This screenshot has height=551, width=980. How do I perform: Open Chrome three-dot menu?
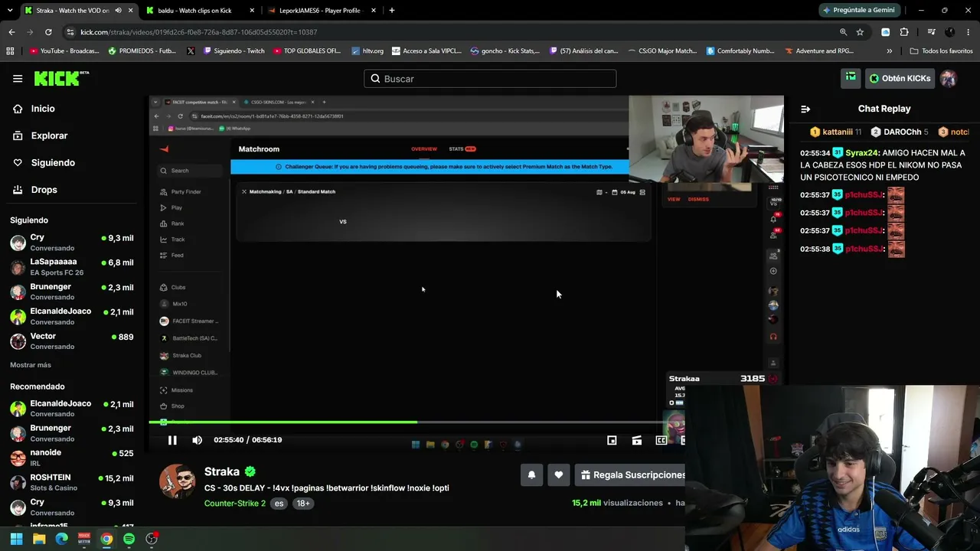pyautogui.click(x=968, y=32)
